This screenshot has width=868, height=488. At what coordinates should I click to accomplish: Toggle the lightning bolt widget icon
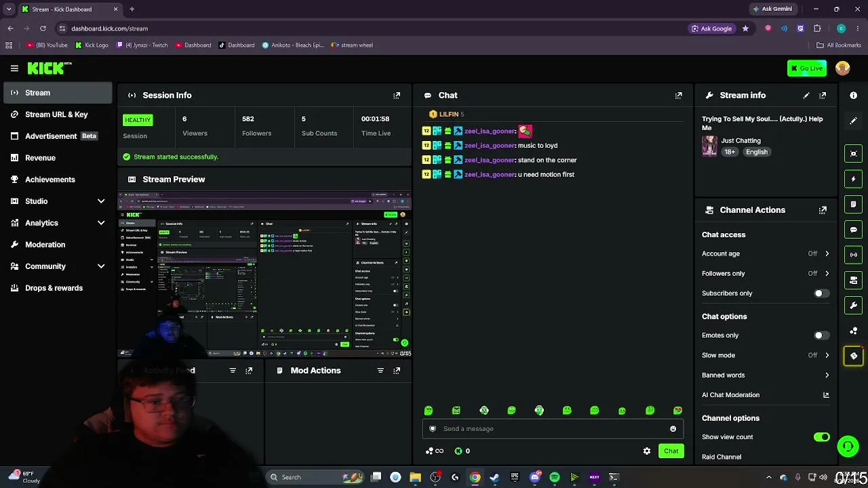(854, 179)
